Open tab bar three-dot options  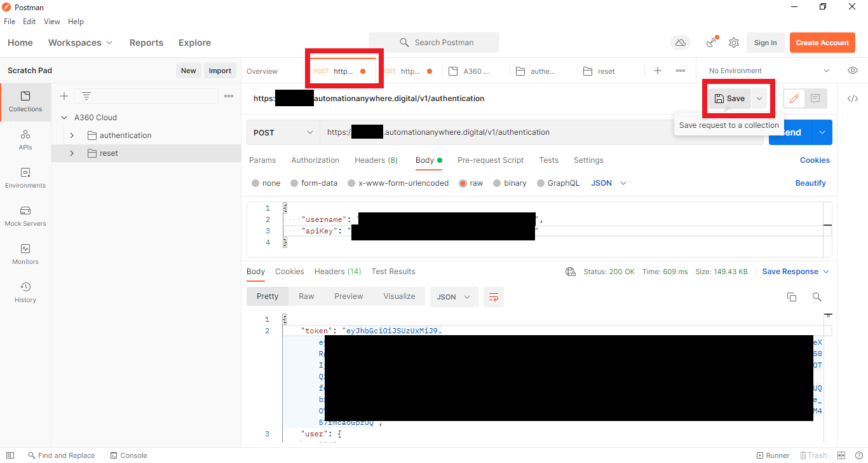681,71
